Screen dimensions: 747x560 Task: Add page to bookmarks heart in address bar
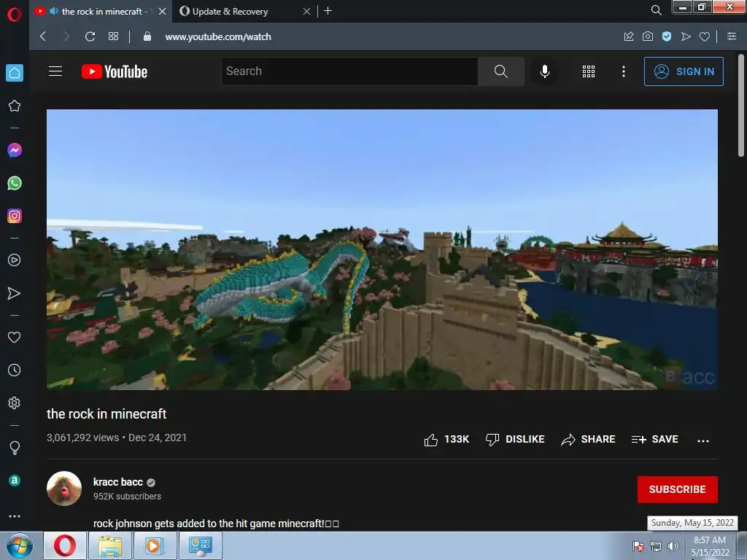click(705, 36)
